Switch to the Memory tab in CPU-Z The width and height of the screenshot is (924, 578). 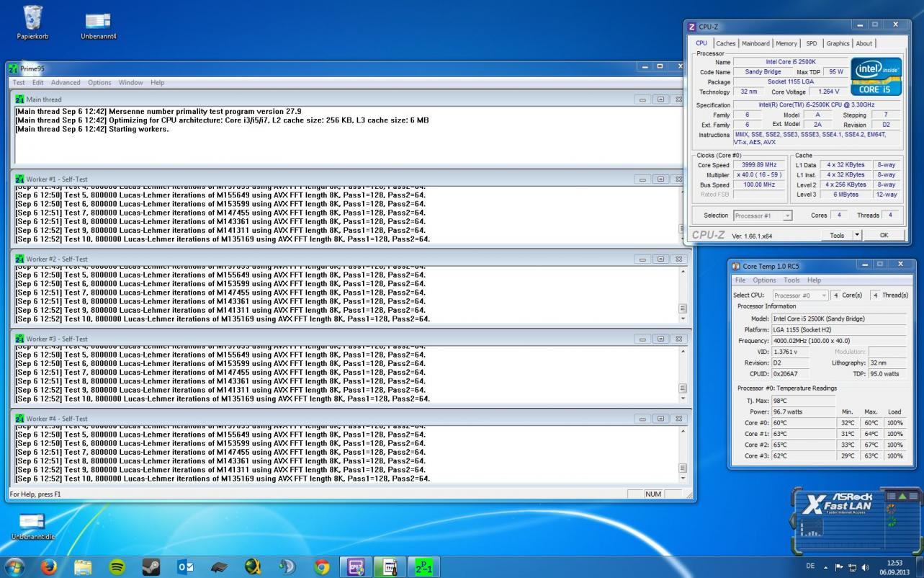(786, 43)
